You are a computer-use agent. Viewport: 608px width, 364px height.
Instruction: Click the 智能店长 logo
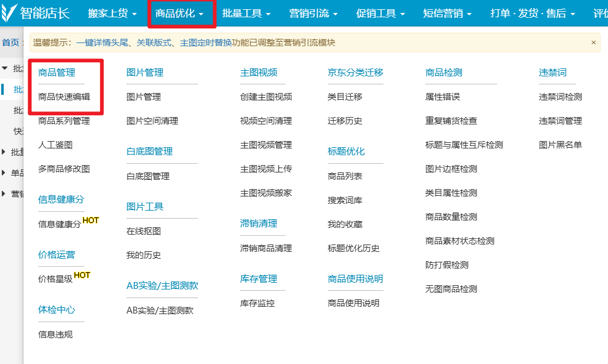[38, 13]
